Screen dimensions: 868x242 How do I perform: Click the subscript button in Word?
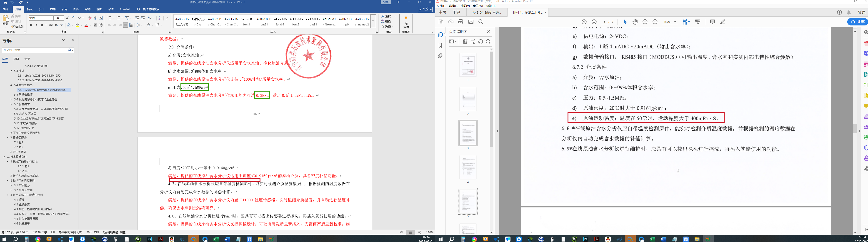[x=56, y=25]
